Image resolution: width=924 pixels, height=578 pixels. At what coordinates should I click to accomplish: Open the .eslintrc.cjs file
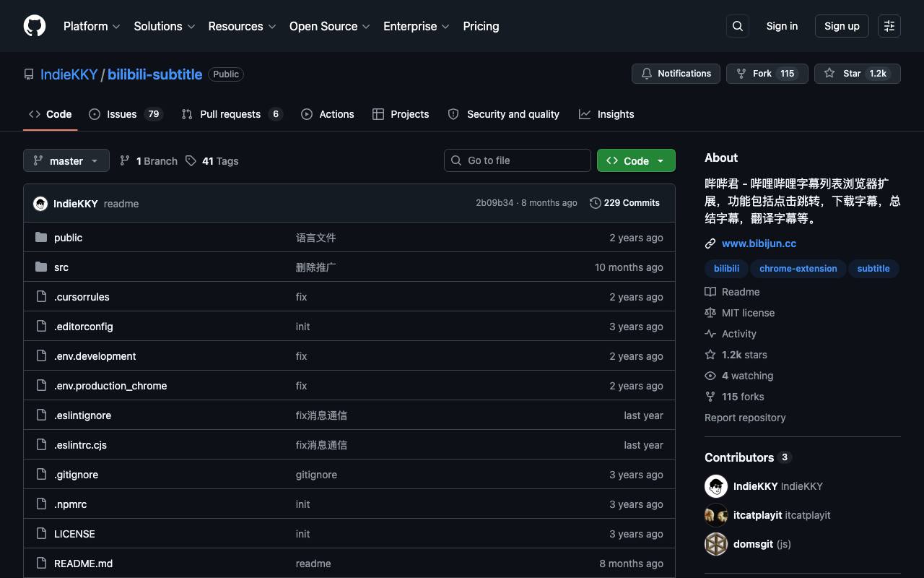point(80,445)
